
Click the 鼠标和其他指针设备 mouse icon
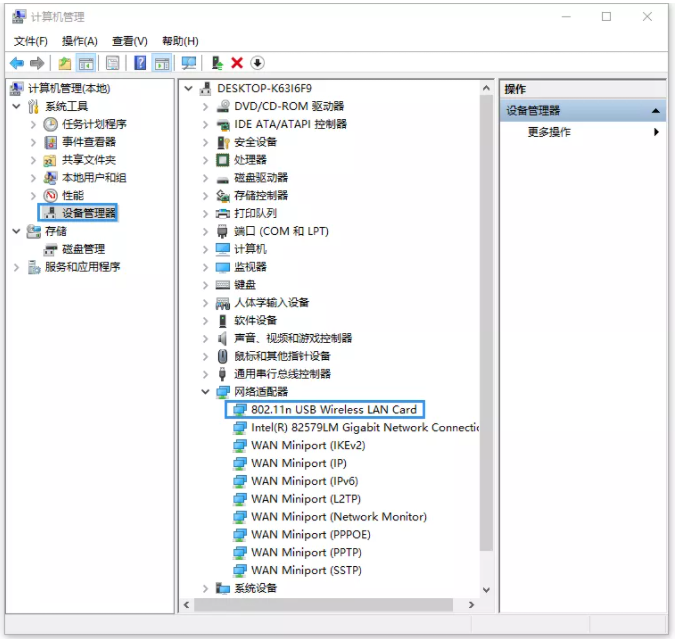pos(223,356)
